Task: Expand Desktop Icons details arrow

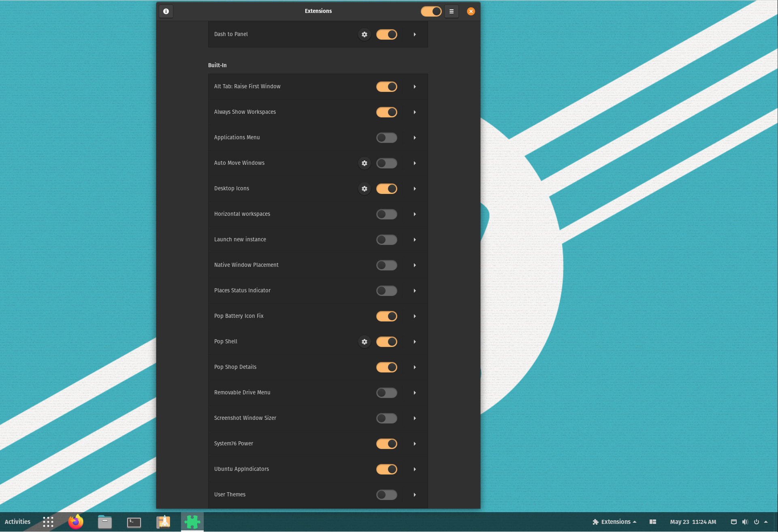Action: (x=415, y=189)
